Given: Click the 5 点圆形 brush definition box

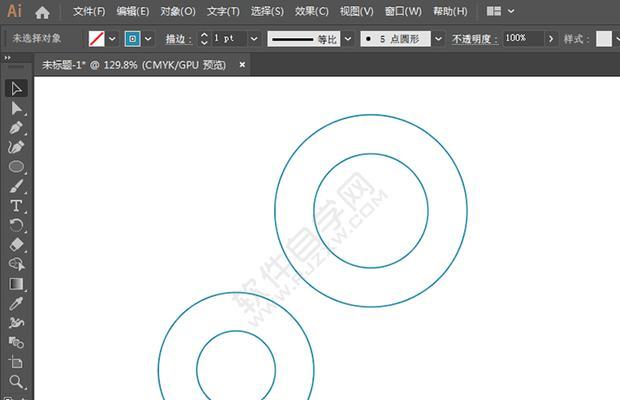Looking at the screenshot, I should pos(395,39).
